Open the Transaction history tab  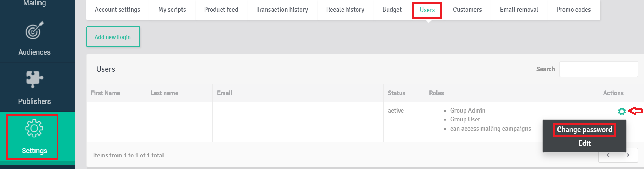click(x=282, y=10)
